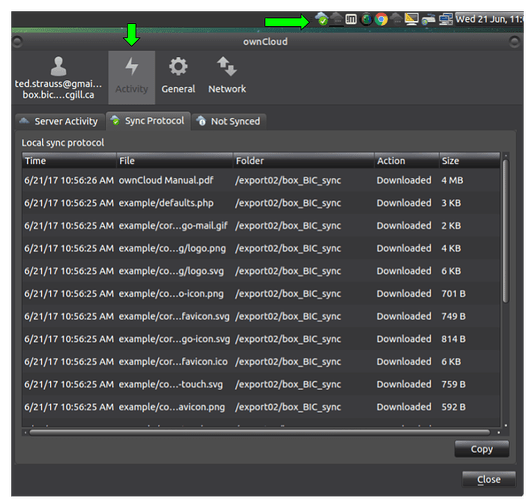Click the horizontal scrollbar of the sync list
This screenshot has height=500, width=528.
tap(259, 432)
